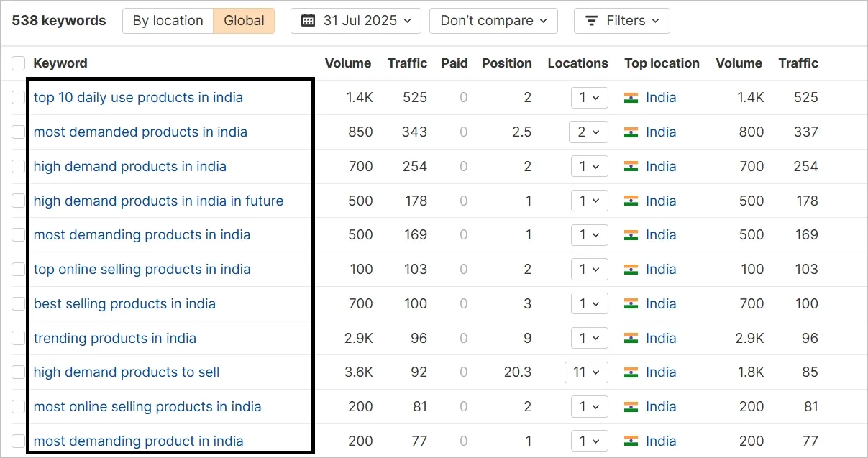Select all keywords via the header checkbox
868x458 pixels.
18,63
